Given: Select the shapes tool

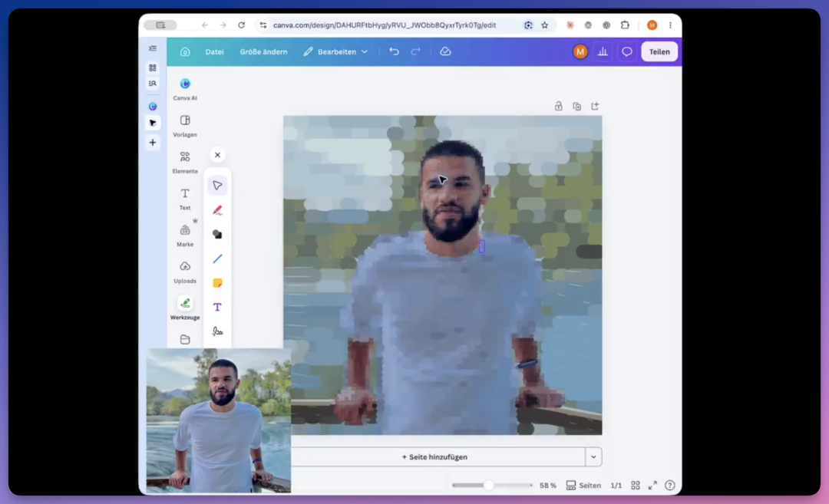Looking at the screenshot, I should [217, 234].
